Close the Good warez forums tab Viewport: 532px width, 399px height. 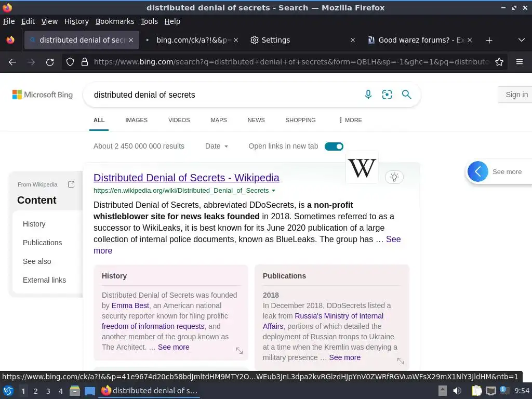[x=470, y=40]
